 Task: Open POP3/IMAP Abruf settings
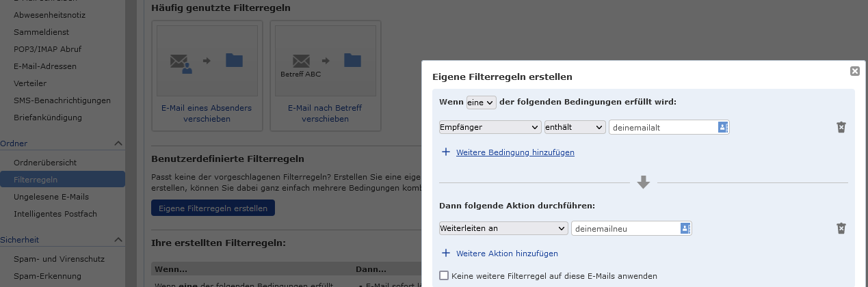(x=48, y=49)
